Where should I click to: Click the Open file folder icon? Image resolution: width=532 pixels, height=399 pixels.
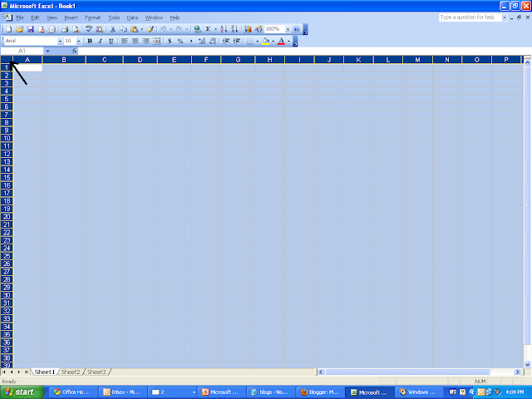tap(20, 29)
